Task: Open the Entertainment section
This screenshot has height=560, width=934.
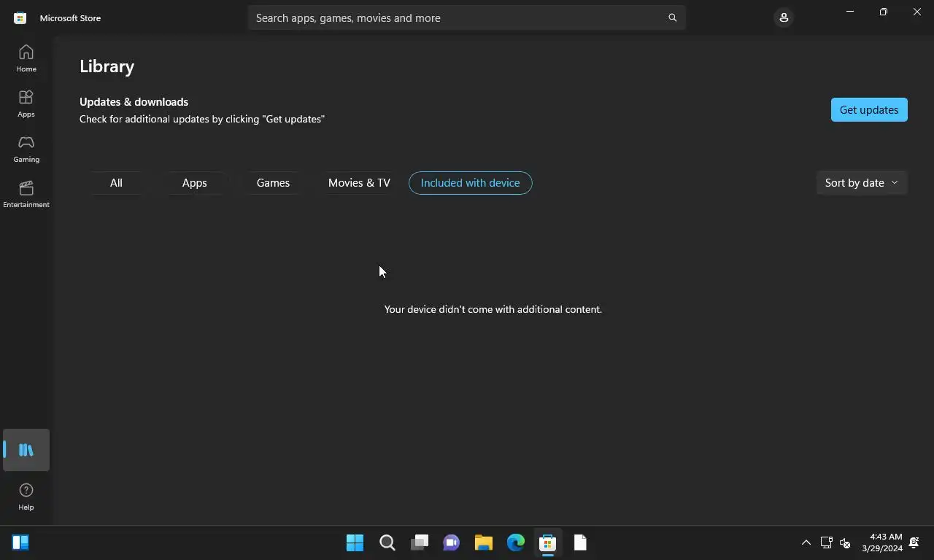Action: (26, 194)
